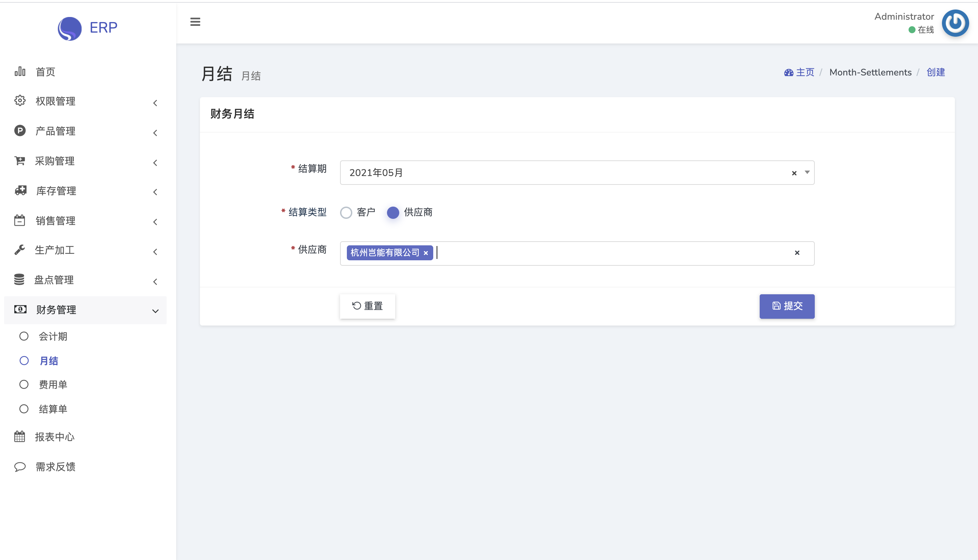Open the 会计期 submenu item
The height and width of the screenshot is (560, 978).
pyautogui.click(x=53, y=336)
